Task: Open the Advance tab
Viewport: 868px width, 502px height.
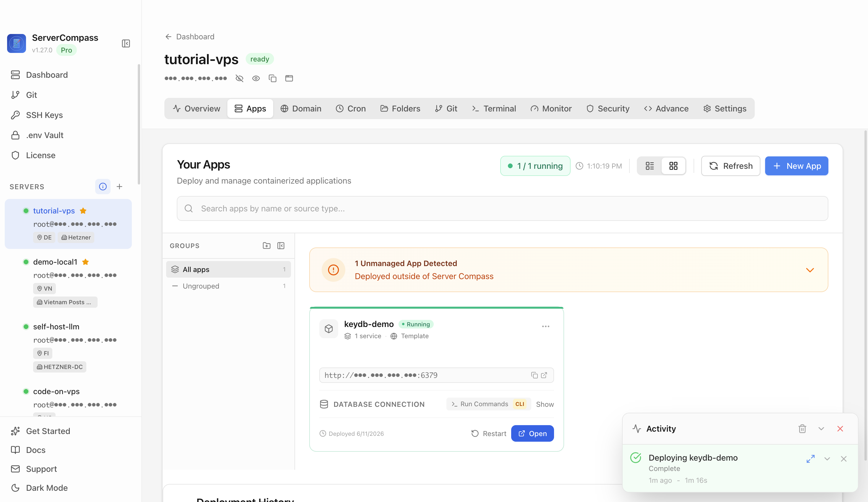Action: (666, 109)
